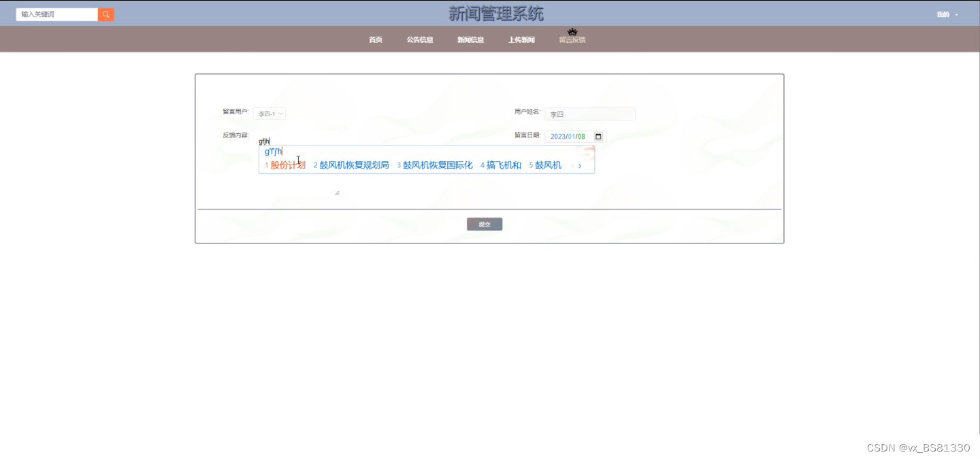Select the 留言反馈 nav item
Image resolution: width=980 pixels, height=459 pixels.
(572, 39)
